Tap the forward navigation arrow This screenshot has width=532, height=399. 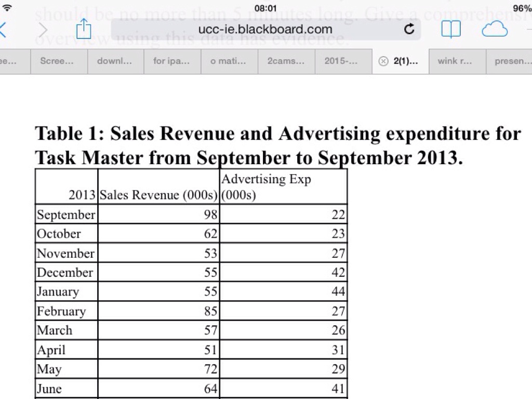tap(43, 30)
